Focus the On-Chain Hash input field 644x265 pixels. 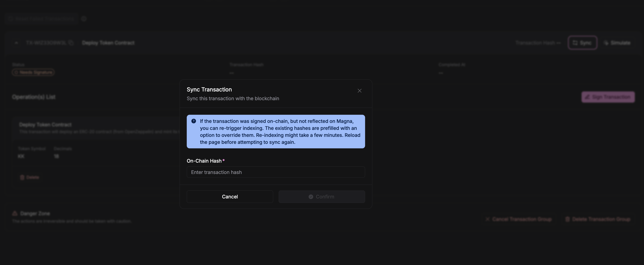[276, 172]
